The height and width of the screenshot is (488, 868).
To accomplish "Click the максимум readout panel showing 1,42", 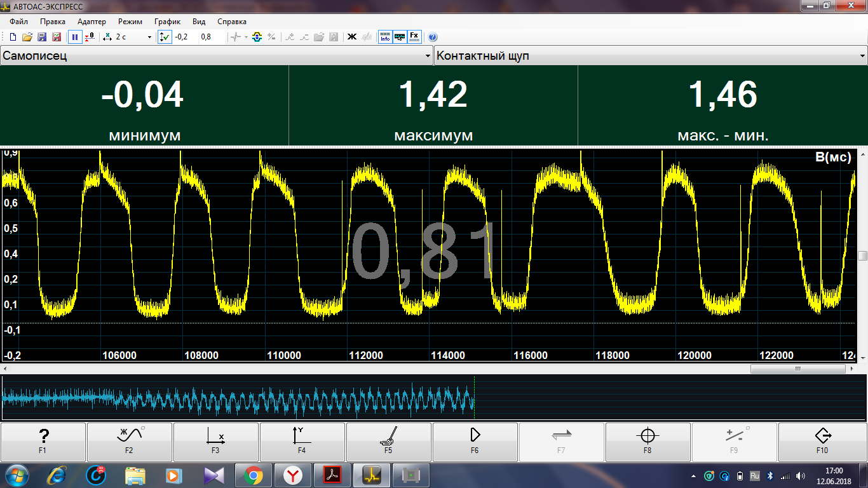I will tap(433, 105).
